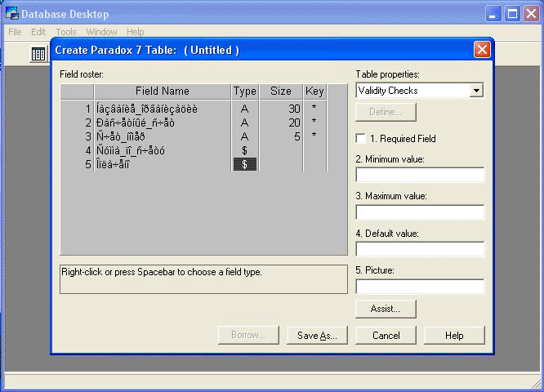544x392 pixels.
Task: Click the Size cell showing 30
Action: (x=281, y=109)
